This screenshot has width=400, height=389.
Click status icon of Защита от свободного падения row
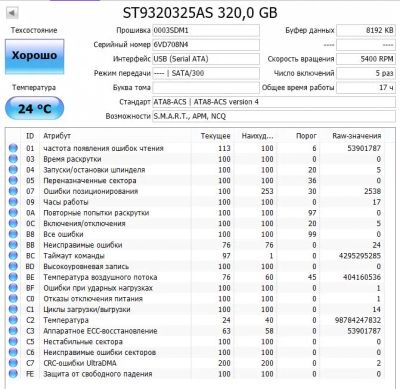[x=13, y=374]
